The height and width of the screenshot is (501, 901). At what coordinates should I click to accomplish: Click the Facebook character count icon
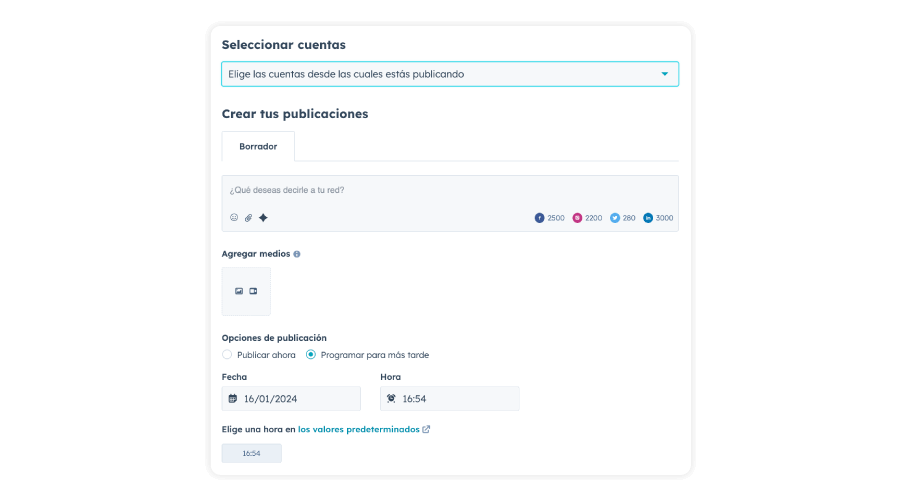[540, 218]
